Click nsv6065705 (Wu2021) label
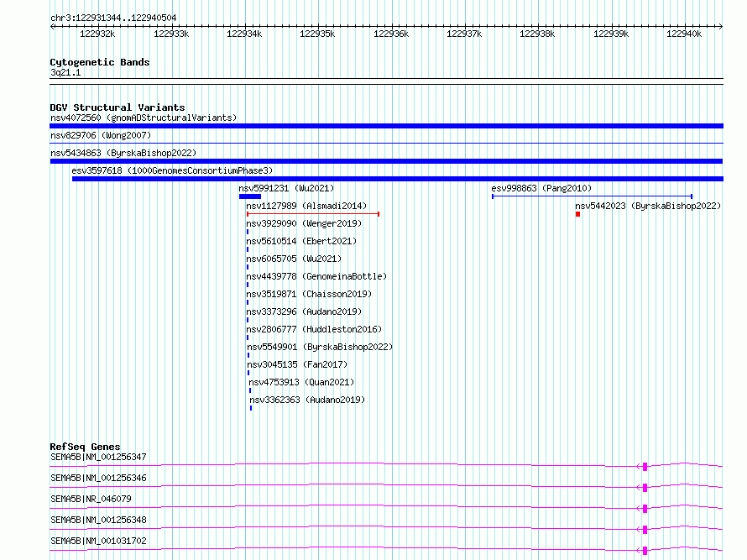This screenshot has height=560, width=747. 294,259
